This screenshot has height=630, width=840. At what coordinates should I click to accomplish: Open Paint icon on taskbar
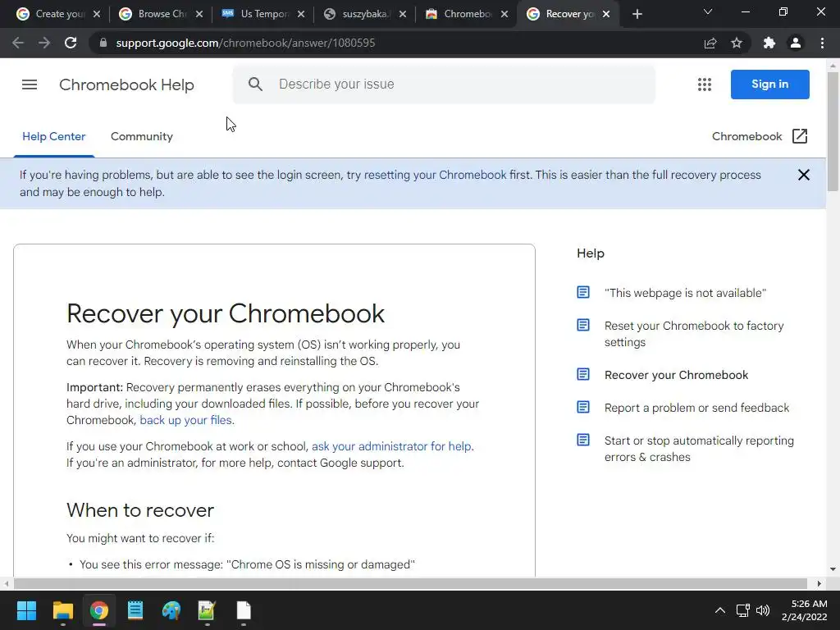pyautogui.click(x=171, y=610)
